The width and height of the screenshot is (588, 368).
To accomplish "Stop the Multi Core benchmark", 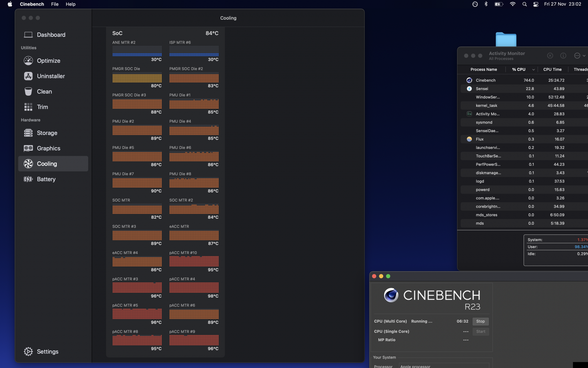I will point(480,321).
